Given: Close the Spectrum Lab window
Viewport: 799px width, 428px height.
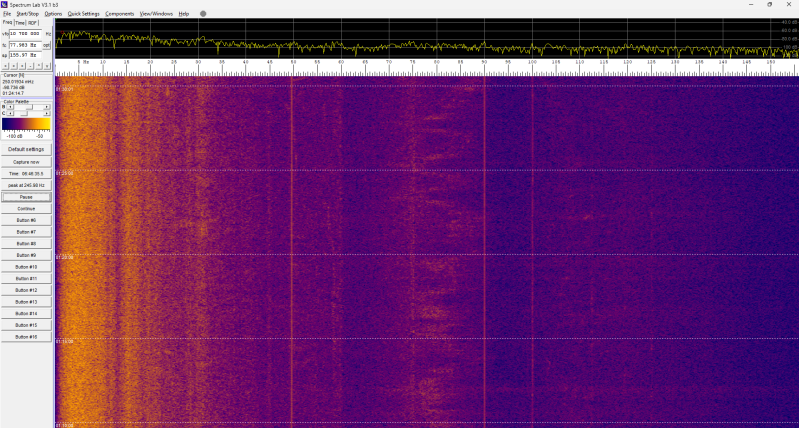Looking at the screenshot, I should pos(788,4).
